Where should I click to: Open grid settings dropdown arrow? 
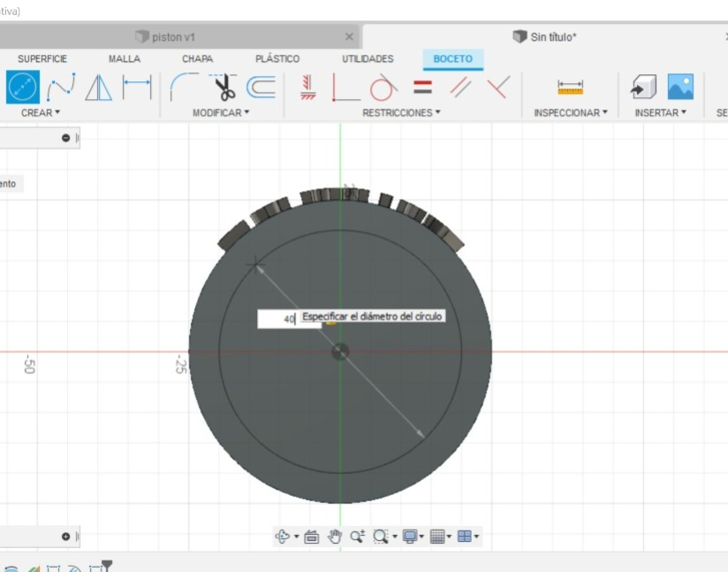(x=449, y=537)
